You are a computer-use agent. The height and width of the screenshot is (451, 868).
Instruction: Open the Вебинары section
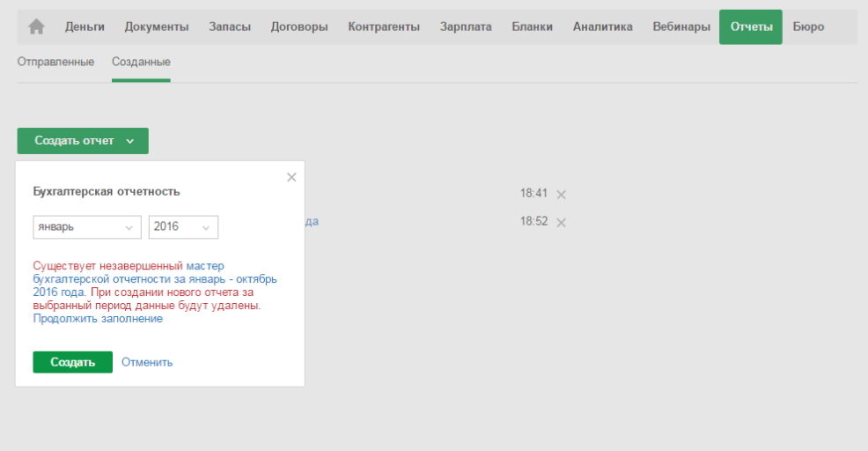click(x=681, y=26)
